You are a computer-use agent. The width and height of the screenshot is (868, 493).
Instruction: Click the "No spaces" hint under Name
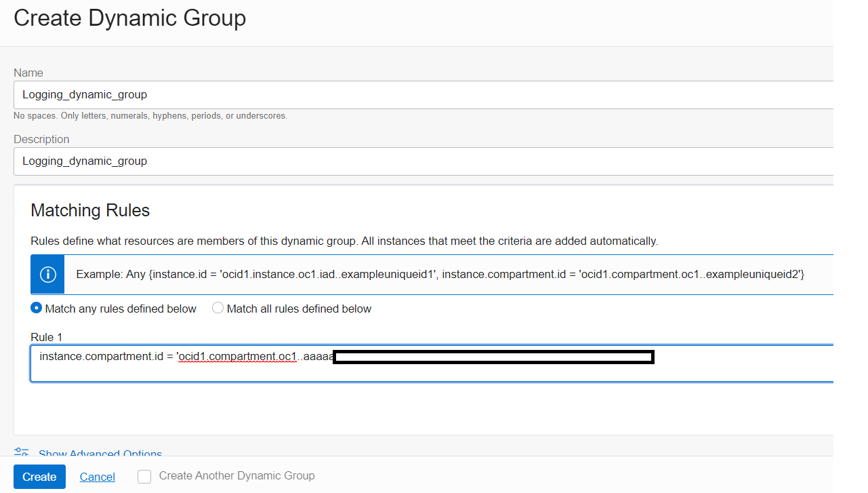coord(150,116)
